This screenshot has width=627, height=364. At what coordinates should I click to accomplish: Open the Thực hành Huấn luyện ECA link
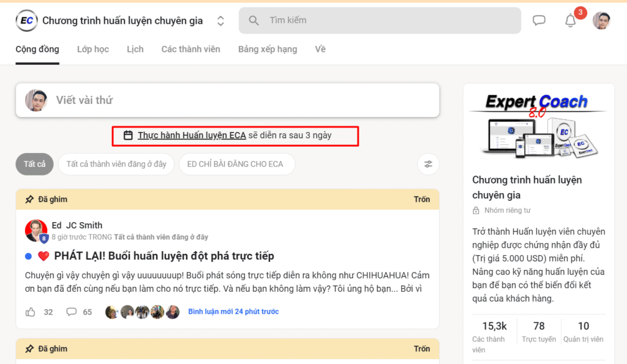192,135
